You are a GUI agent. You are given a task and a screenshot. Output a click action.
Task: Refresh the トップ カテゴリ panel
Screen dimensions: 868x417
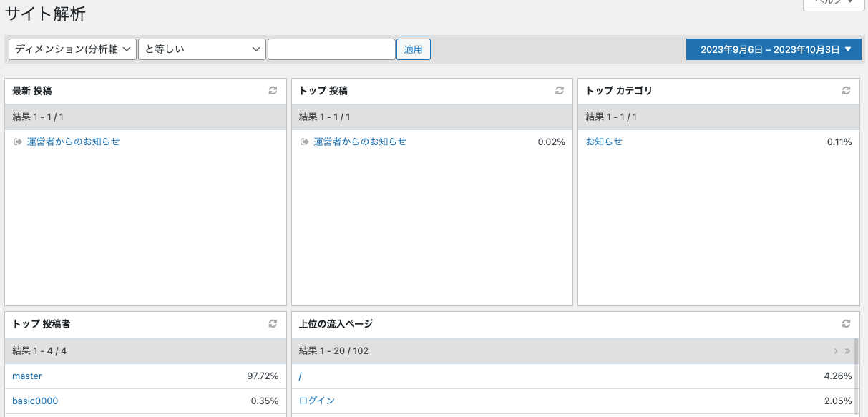pyautogui.click(x=847, y=91)
